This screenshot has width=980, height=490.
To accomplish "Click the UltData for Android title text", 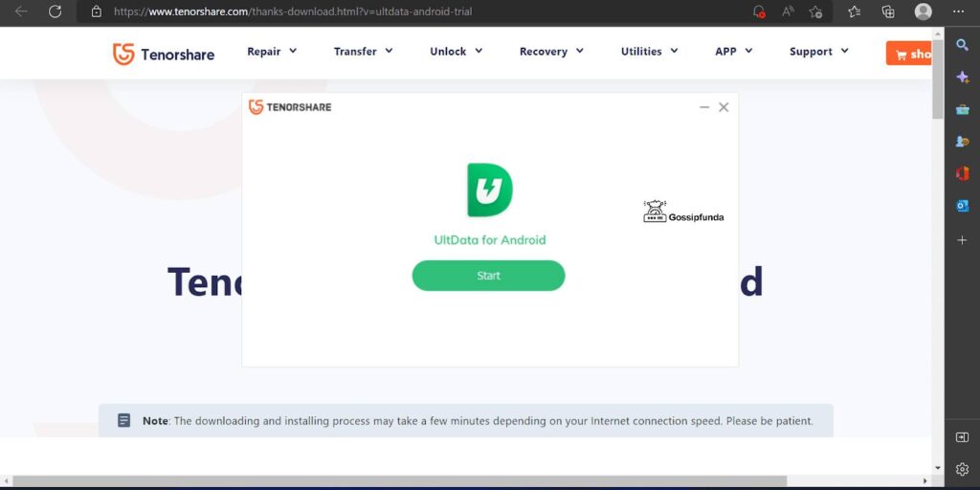I will pyautogui.click(x=490, y=240).
